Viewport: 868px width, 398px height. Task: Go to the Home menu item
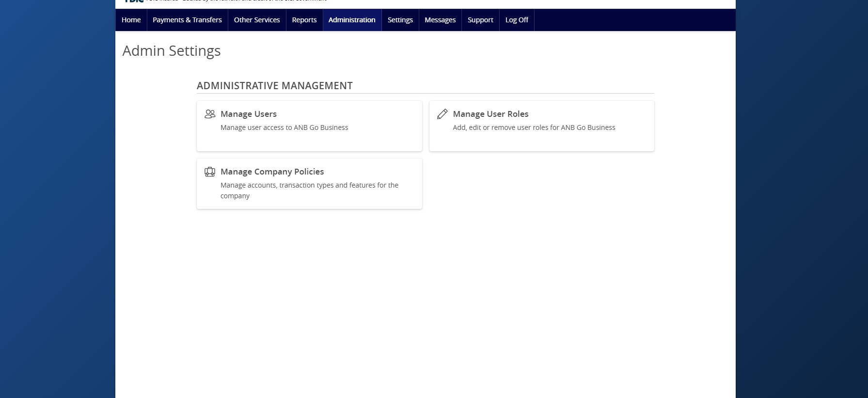point(131,20)
